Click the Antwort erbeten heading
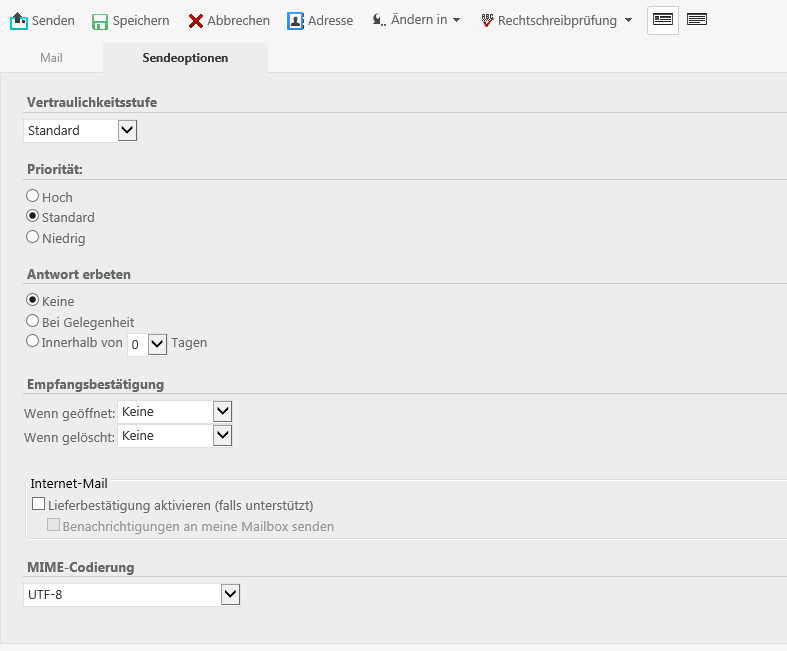This screenshot has height=651, width=787. [79, 275]
